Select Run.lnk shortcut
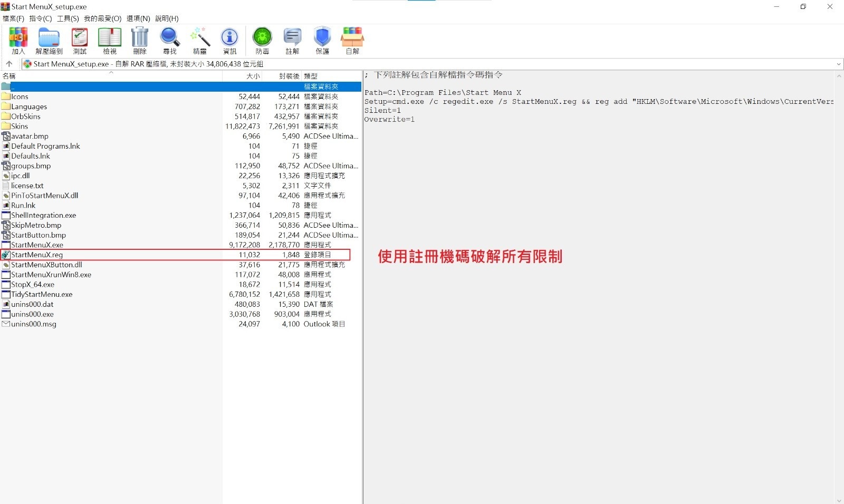The width and height of the screenshot is (844, 504). [181, 205]
